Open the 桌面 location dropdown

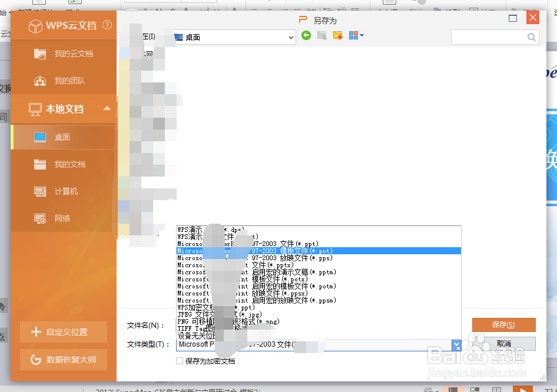(x=291, y=37)
